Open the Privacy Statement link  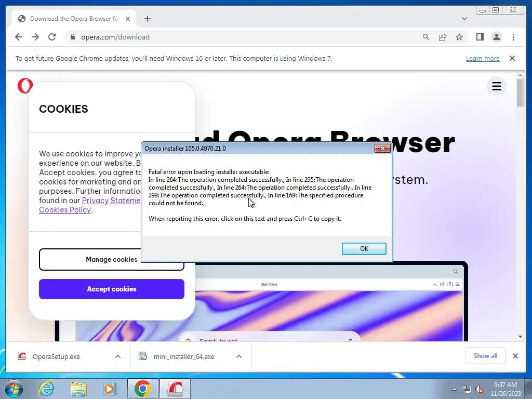point(111,201)
